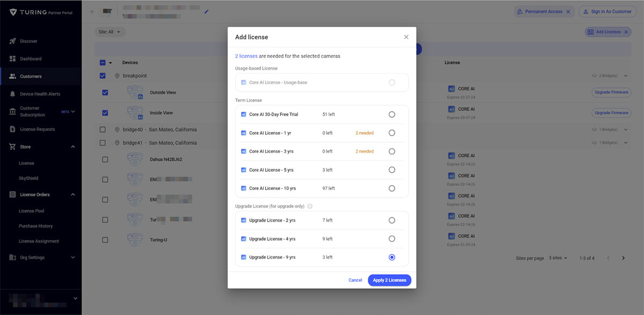Open Device Health Alerts bell icon

[13, 94]
